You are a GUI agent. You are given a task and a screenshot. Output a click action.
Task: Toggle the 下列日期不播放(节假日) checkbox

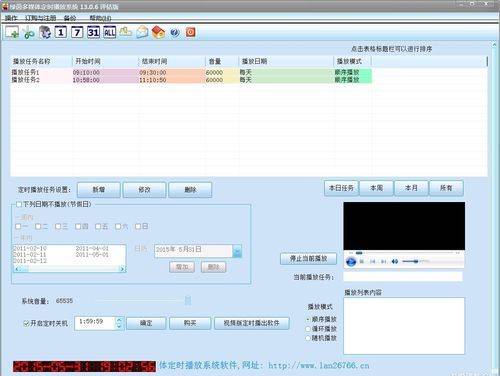point(19,204)
